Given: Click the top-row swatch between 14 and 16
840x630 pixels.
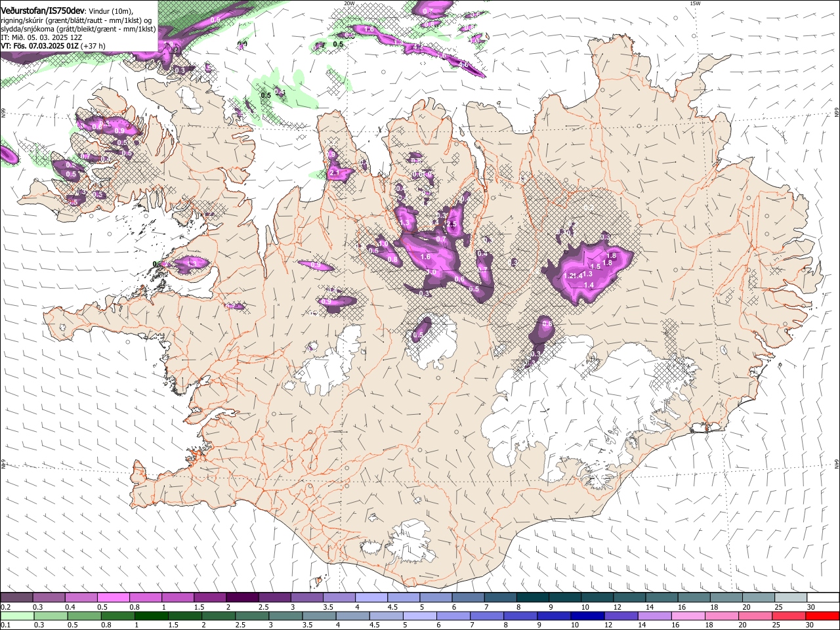Looking at the screenshot, I should (x=661, y=598).
